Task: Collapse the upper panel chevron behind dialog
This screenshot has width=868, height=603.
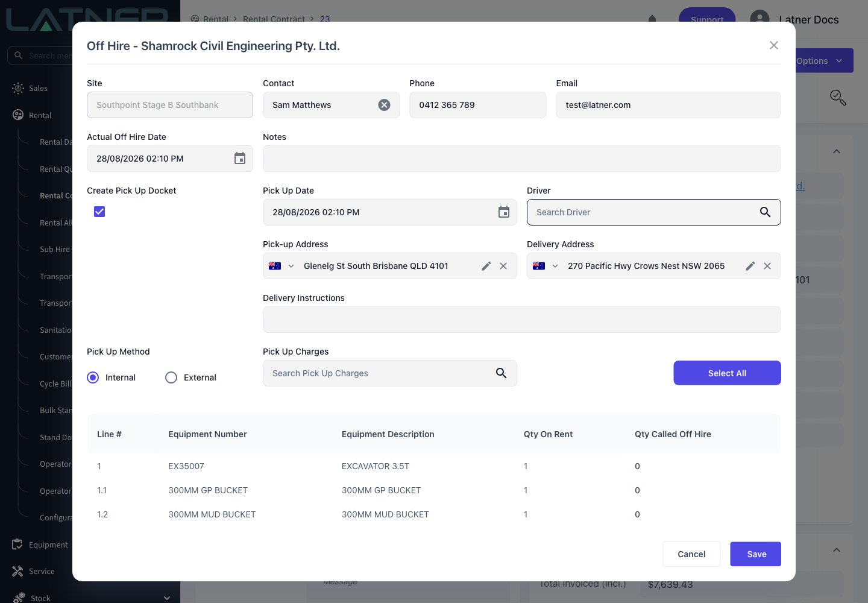Action: point(837,151)
